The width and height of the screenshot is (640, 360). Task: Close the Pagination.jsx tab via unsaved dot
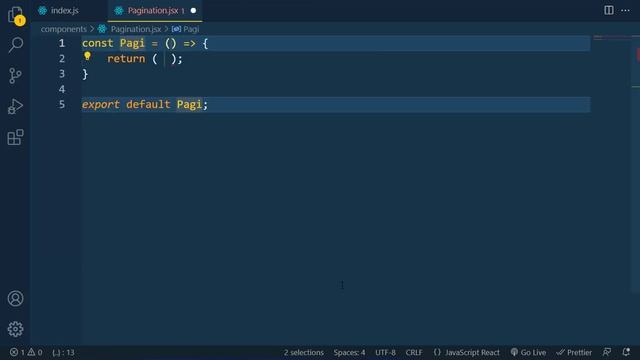pos(193,11)
